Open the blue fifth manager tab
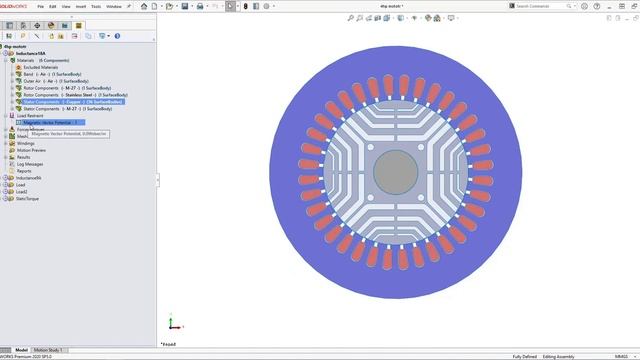This screenshot has height=360, width=640. point(64,25)
